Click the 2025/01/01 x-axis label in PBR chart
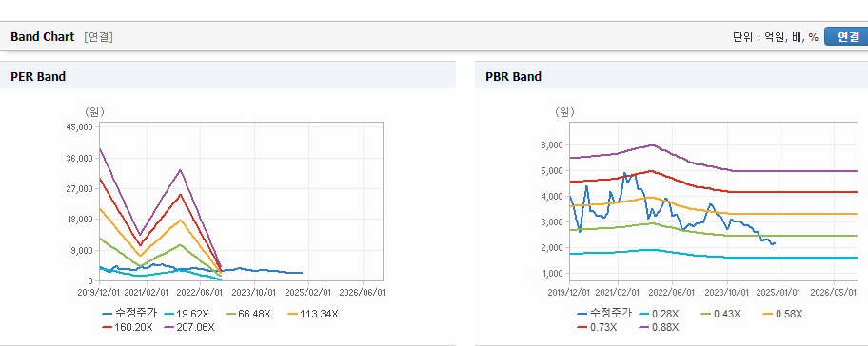 click(x=779, y=292)
